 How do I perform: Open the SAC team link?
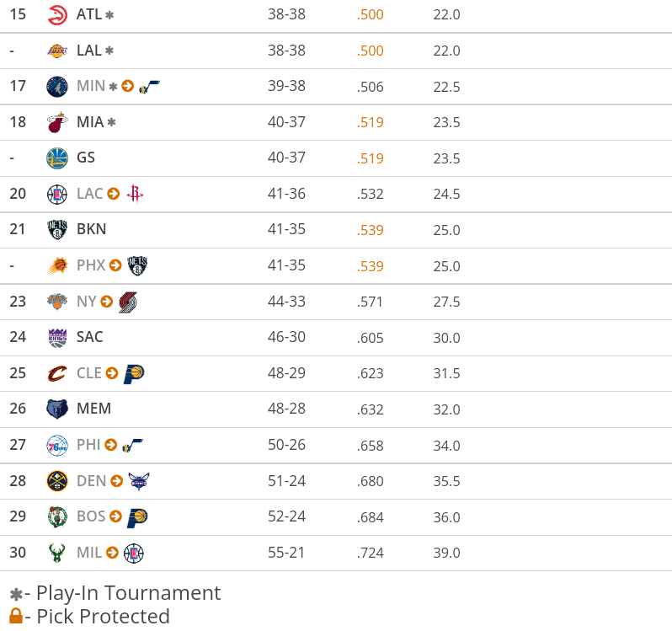pos(89,337)
